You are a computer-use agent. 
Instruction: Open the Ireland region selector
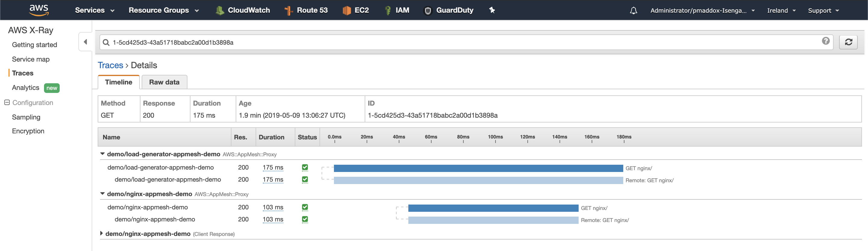(x=782, y=11)
